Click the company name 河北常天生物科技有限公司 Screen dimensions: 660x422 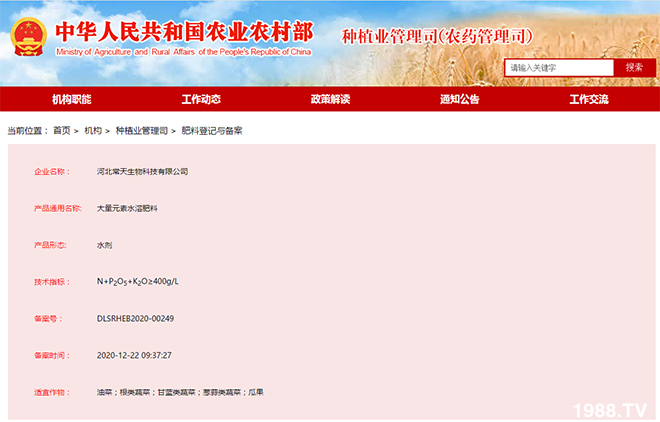(x=142, y=172)
